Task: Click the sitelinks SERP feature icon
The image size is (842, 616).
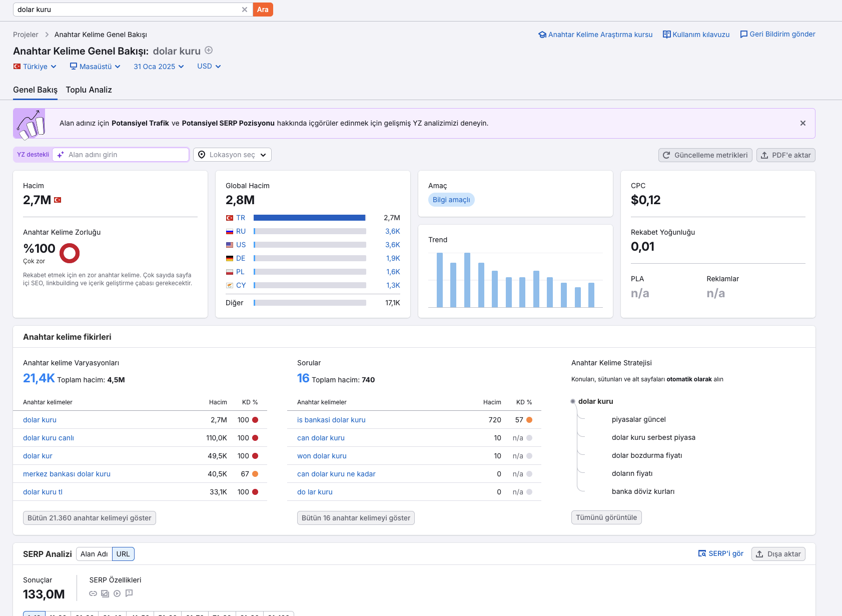Action: [x=93, y=593]
